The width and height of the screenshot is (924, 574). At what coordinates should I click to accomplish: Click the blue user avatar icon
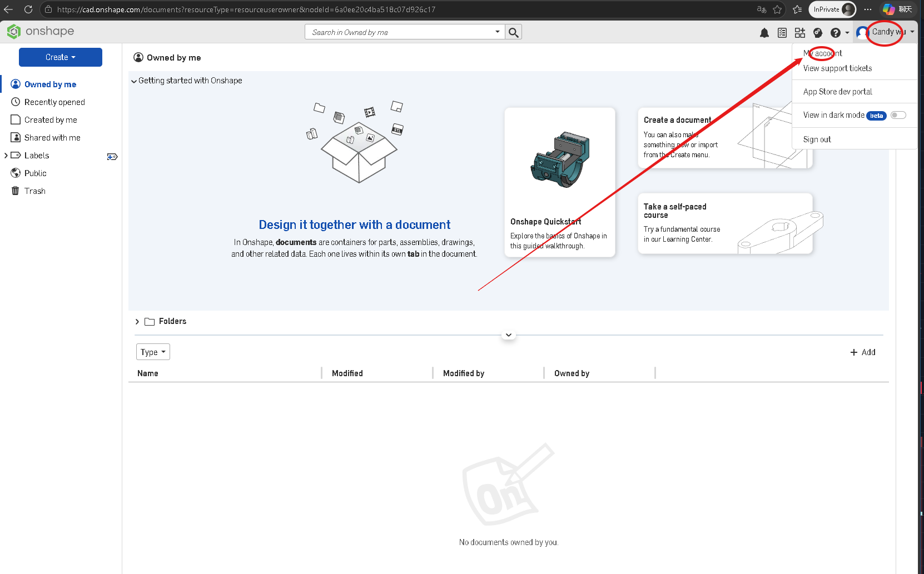tap(863, 33)
